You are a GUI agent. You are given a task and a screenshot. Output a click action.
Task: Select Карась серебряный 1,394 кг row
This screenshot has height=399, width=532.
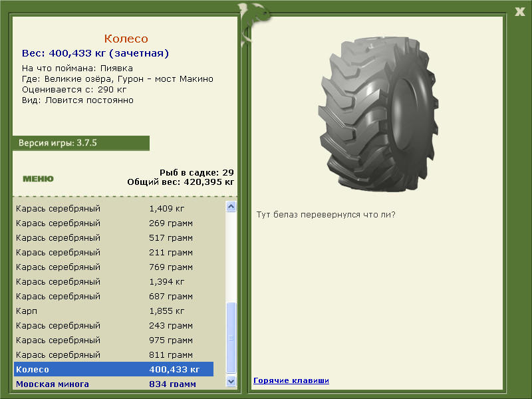tap(114, 281)
